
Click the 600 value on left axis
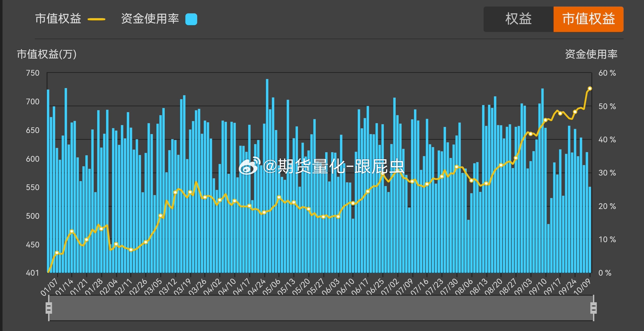pos(33,159)
